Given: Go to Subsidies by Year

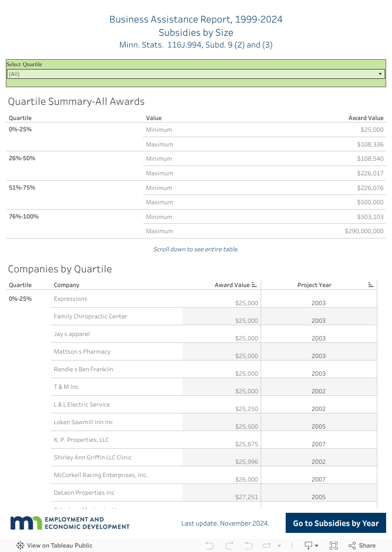Looking at the screenshot, I should pyautogui.click(x=336, y=523).
